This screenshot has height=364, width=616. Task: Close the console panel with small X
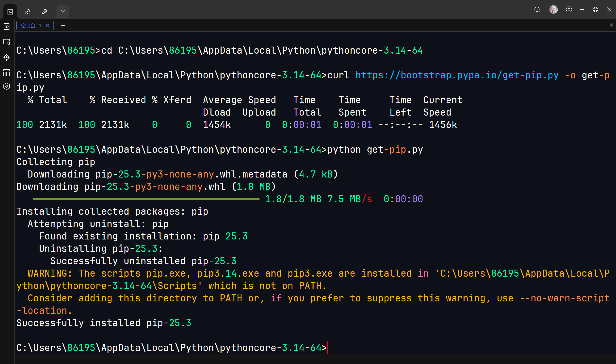[x=611, y=25]
